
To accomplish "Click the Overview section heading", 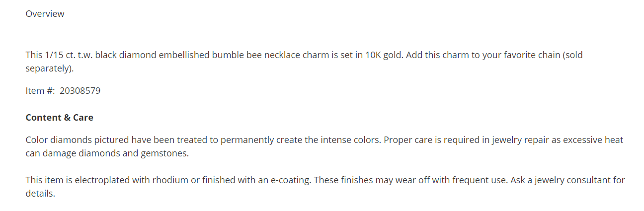I will click(45, 14).
